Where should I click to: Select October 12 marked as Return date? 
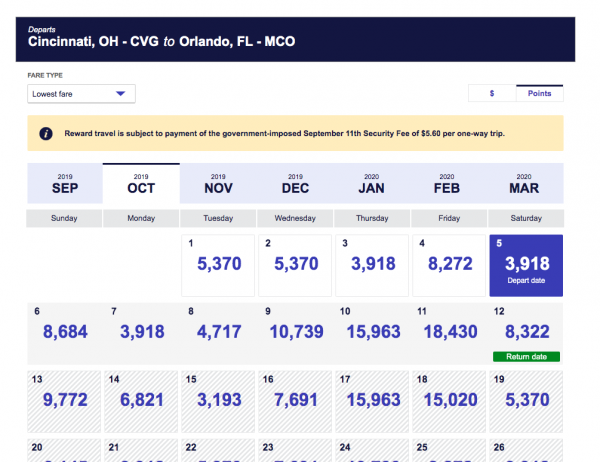[x=525, y=333]
